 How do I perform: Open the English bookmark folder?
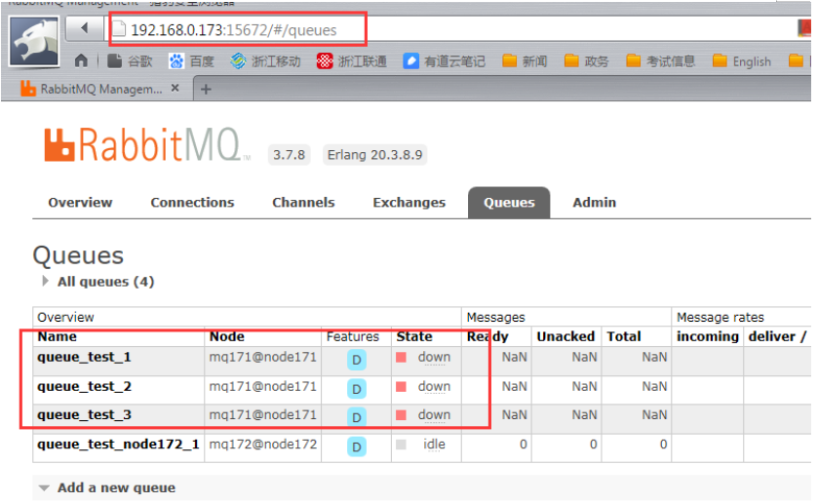[x=741, y=61]
